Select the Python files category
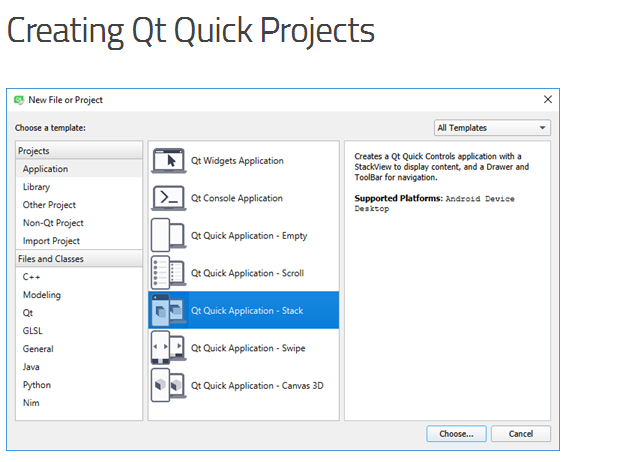This screenshot has width=642, height=462. [79, 385]
